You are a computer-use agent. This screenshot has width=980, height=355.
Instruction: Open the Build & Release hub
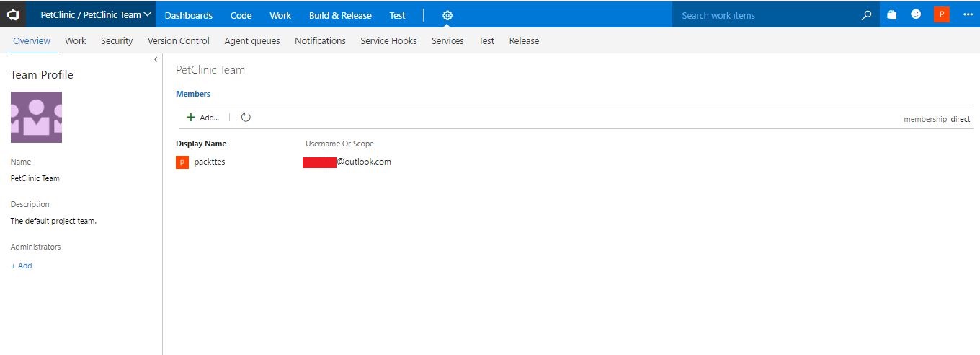click(x=340, y=15)
